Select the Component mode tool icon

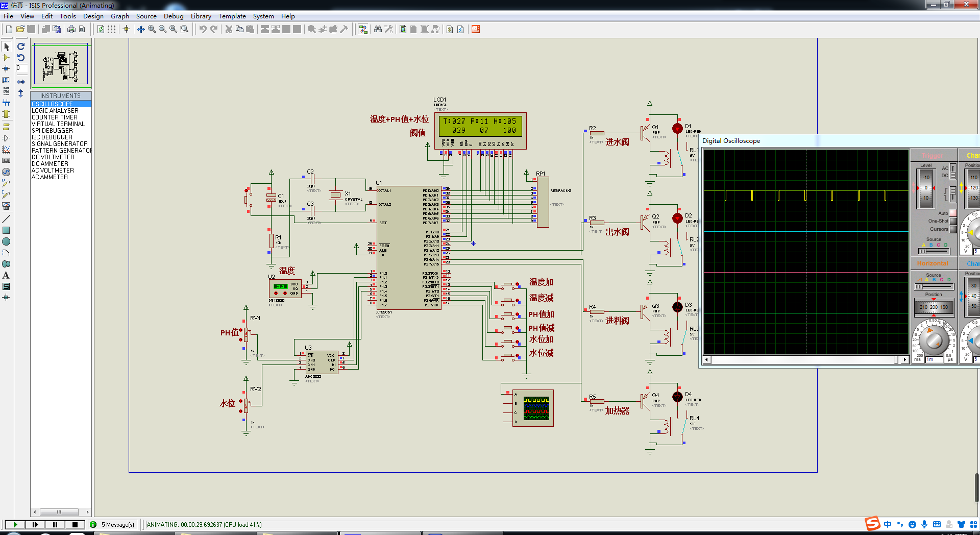[6, 58]
